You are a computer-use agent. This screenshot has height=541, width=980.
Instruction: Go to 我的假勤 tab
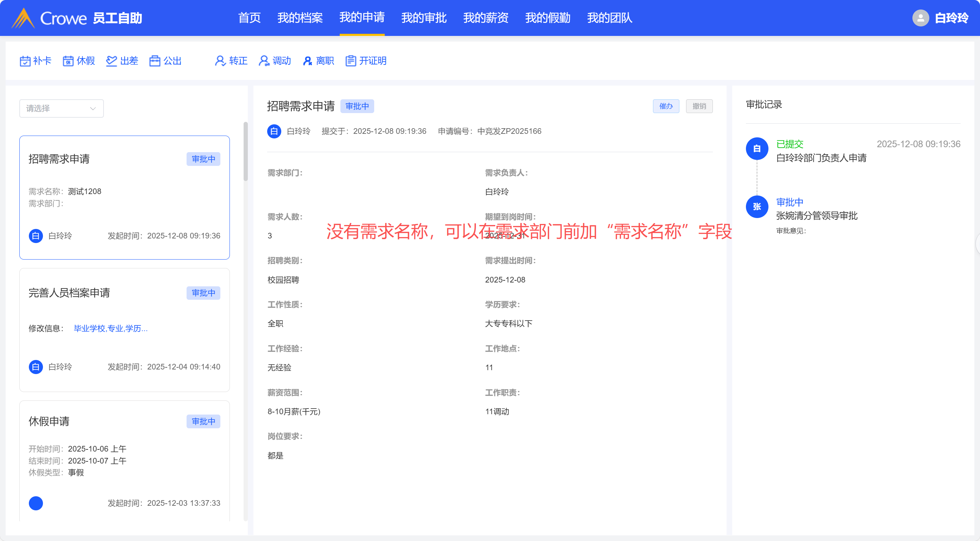(x=547, y=18)
